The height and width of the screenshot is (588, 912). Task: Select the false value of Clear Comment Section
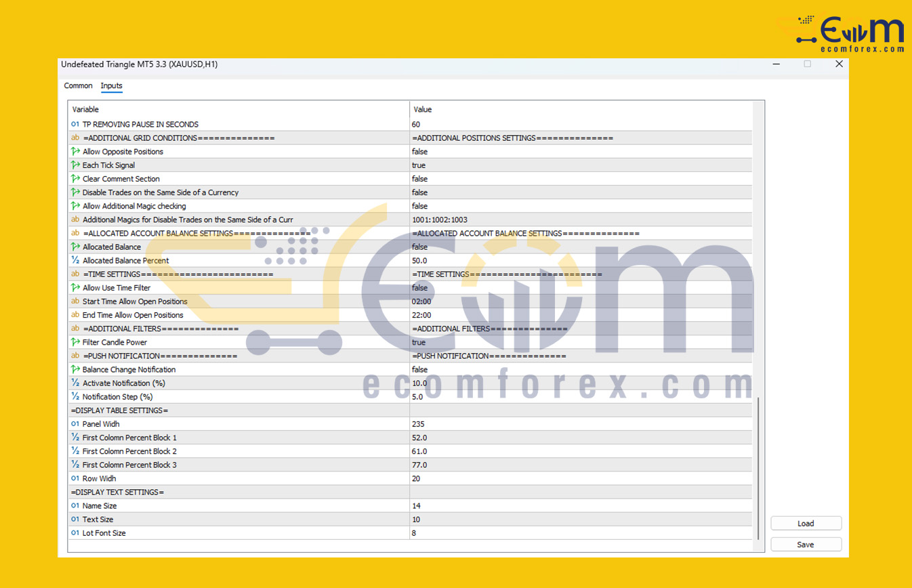[419, 179]
